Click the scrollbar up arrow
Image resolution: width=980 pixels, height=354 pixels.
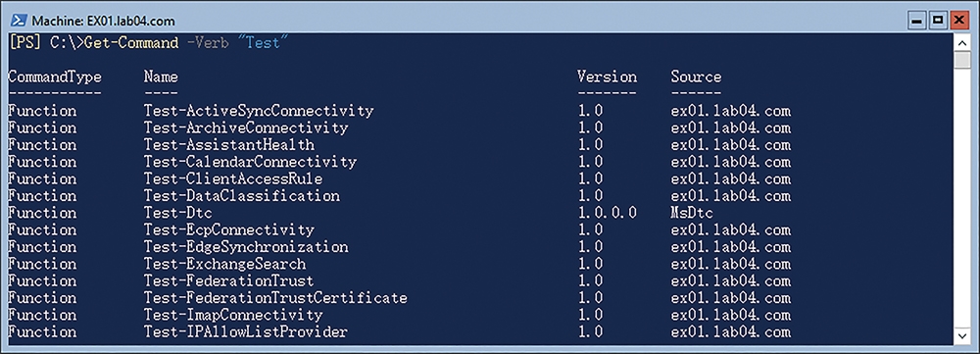point(962,43)
